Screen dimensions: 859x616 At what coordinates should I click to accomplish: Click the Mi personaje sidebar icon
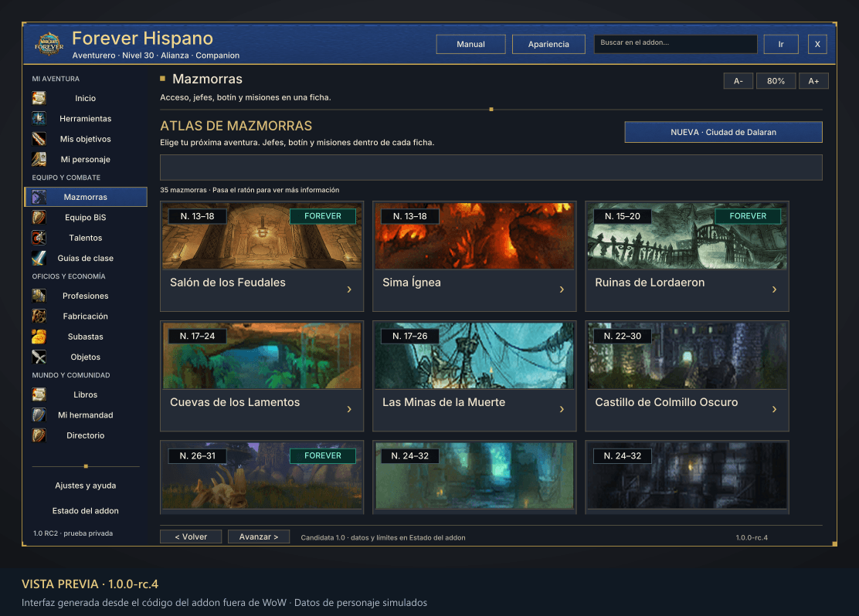[39, 159]
